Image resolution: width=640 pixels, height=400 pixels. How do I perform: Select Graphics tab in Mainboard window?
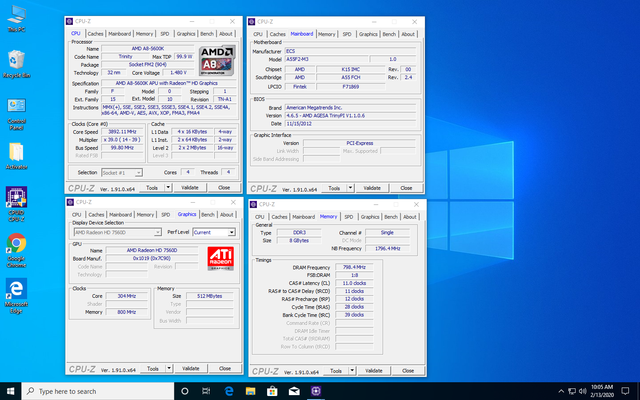tap(368, 34)
